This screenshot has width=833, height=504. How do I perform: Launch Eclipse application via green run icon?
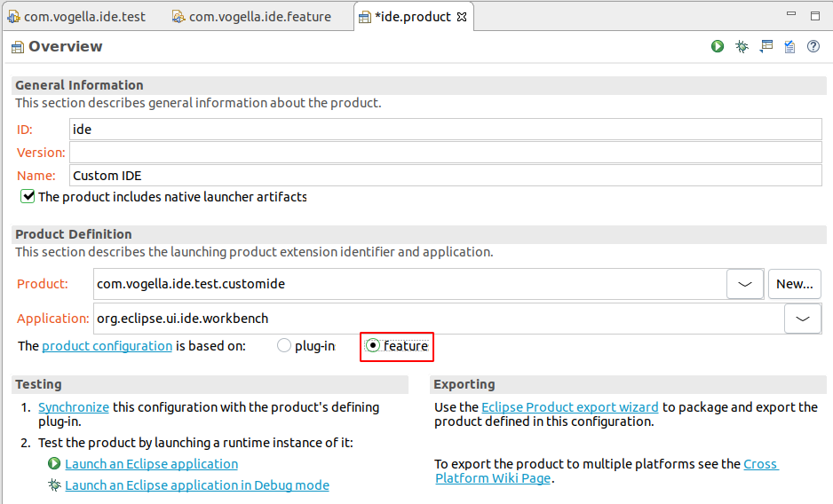coord(718,47)
